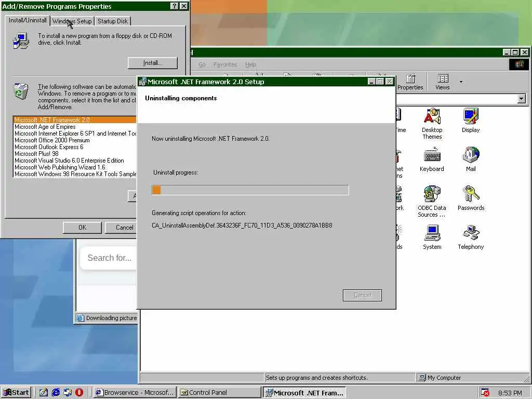This screenshot has height=399, width=532.
Task: Launch Opera from the Quick Launch bar
Action: pyautogui.click(x=79, y=392)
